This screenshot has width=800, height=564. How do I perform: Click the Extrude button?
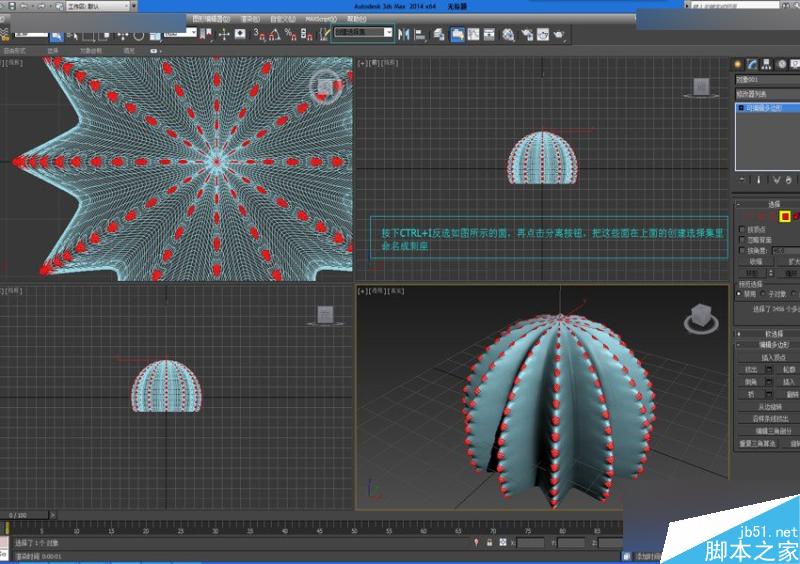pos(752,370)
